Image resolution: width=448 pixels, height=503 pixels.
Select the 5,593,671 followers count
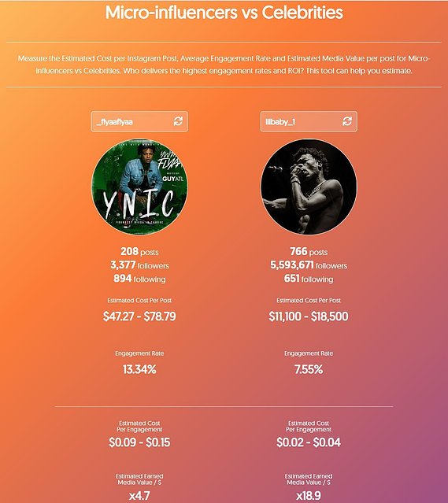click(309, 265)
